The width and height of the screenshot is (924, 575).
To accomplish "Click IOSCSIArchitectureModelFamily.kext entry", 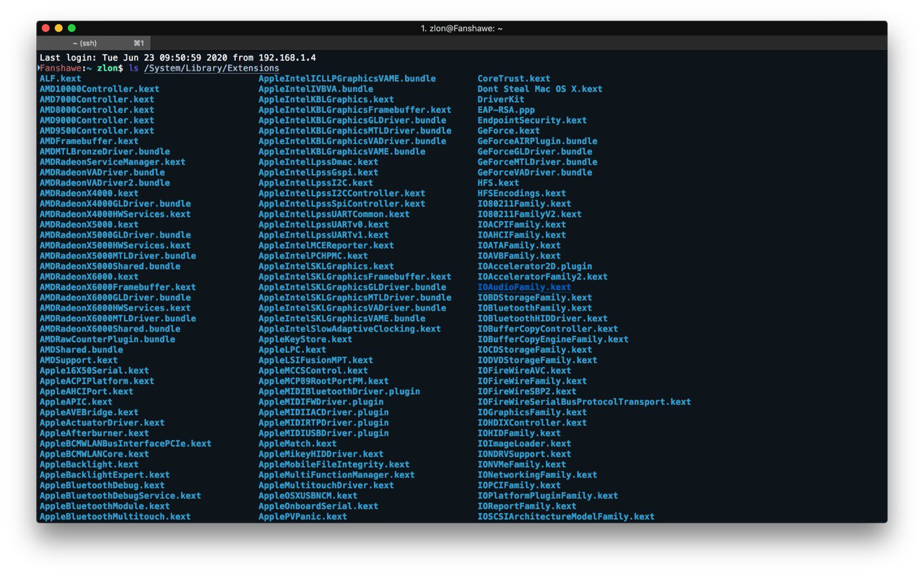I will coord(566,517).
